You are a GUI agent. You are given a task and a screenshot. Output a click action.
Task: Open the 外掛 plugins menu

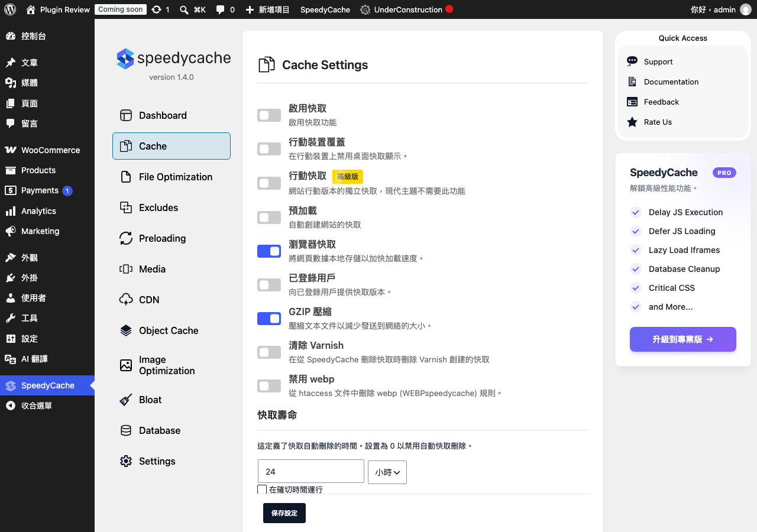coord(47,278)
